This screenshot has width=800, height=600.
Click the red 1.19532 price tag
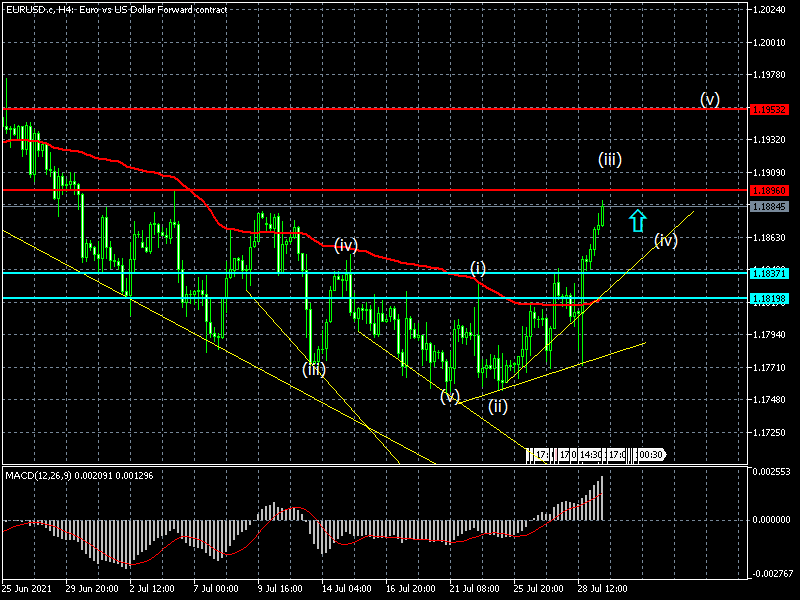tap(770, 108)
